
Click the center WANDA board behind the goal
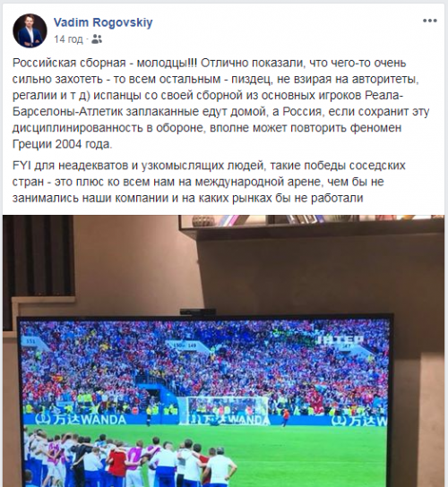[x=229, y=420]
